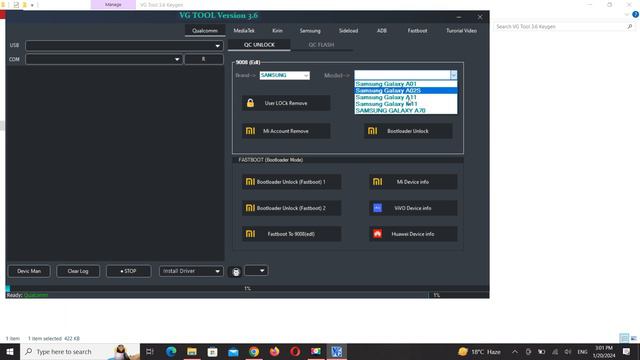640x360 pixels.
Task: Click the STOP button
Action: click(129, 271)
